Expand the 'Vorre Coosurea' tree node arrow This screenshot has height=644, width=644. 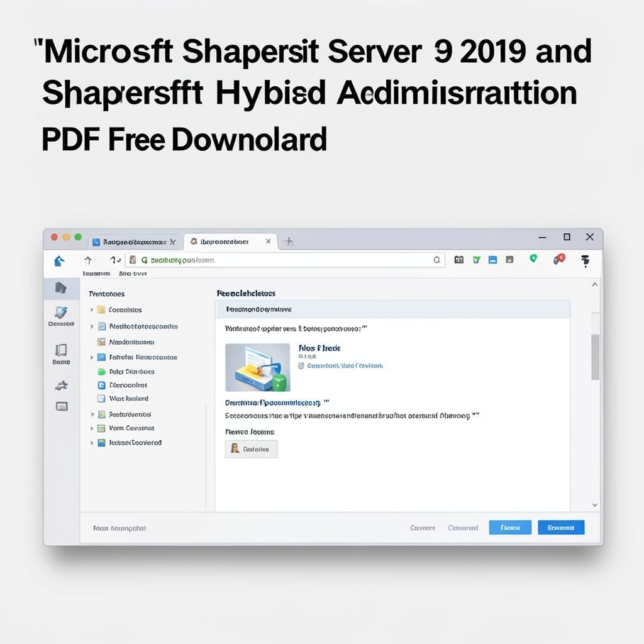92,428
